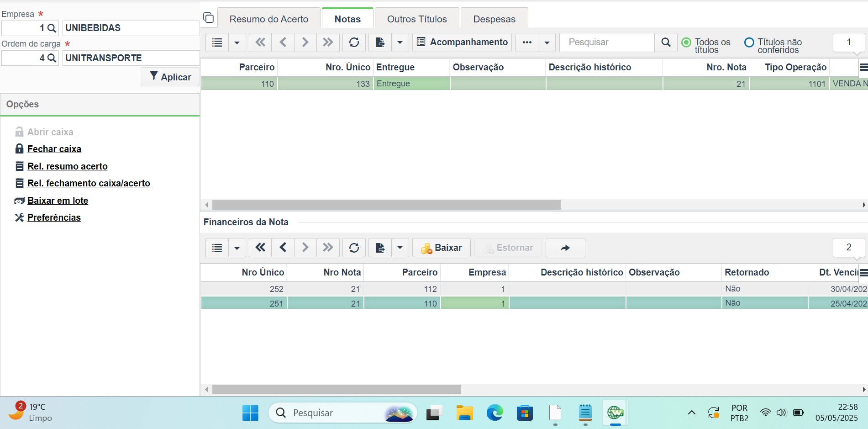Switch to the Resumo do Acerto tab
The height and width of the screenshot is (429, 868).
click(269, 19)
